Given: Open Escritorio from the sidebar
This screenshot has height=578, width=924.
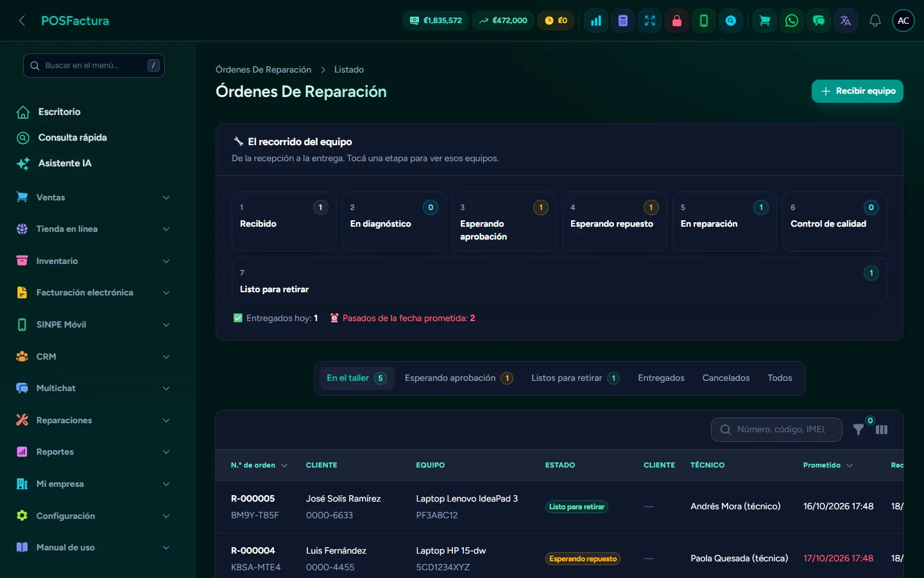Looking at the screenshot, I should 59,112.
